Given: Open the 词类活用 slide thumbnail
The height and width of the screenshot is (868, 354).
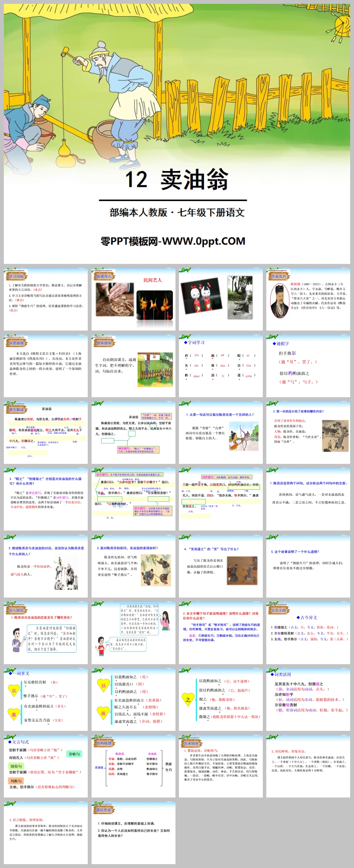Looking at the screenshot, I should (308, 699).
